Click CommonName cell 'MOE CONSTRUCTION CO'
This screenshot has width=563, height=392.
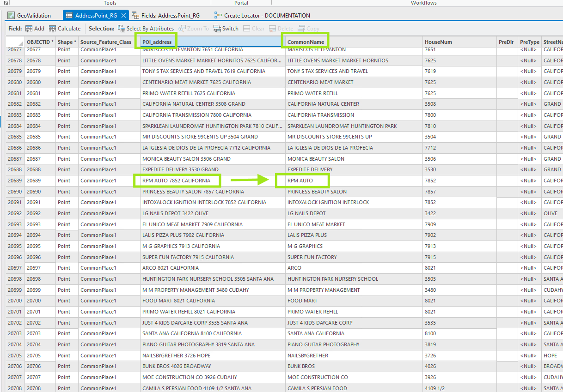point(354,377)
